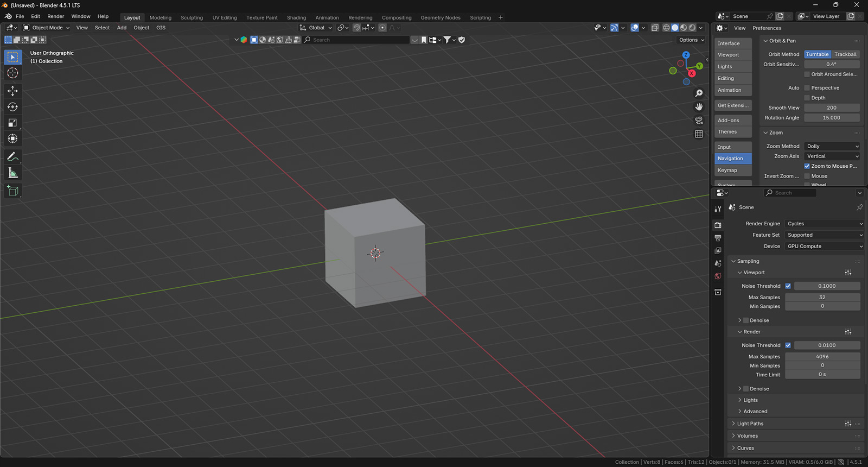Select the Rotate tool
This screenshot has height=467, width=868.
13,107
